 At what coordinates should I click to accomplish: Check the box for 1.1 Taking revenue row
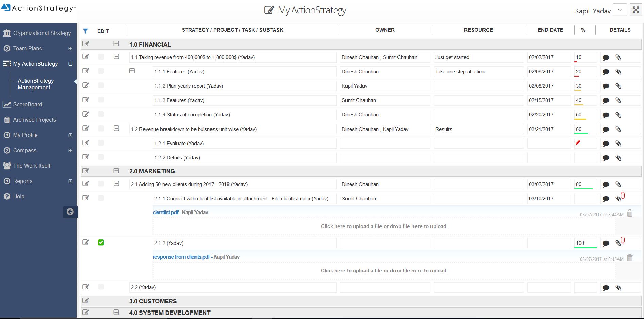[x=101, y=57]
